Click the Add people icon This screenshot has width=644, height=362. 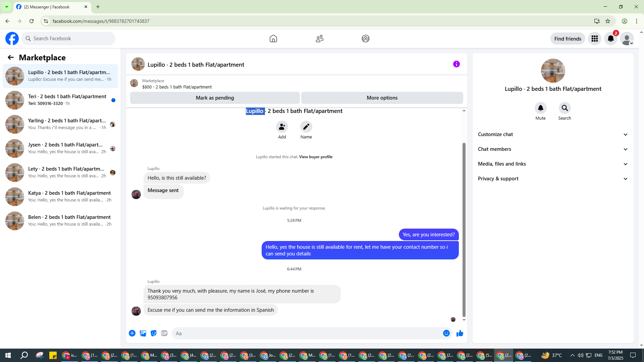(x=282, y=127)
